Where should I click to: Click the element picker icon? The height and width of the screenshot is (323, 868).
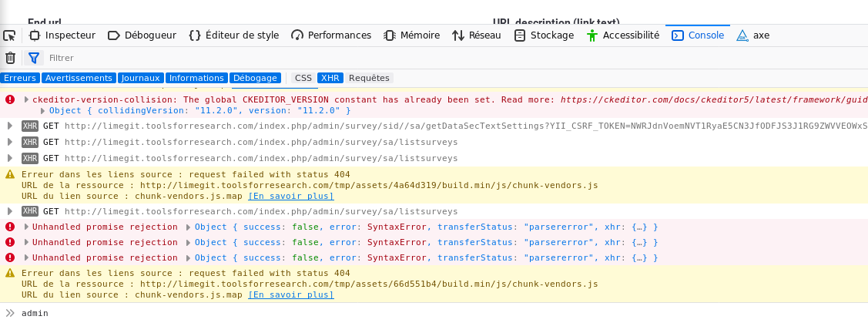[x=9, y=35]
